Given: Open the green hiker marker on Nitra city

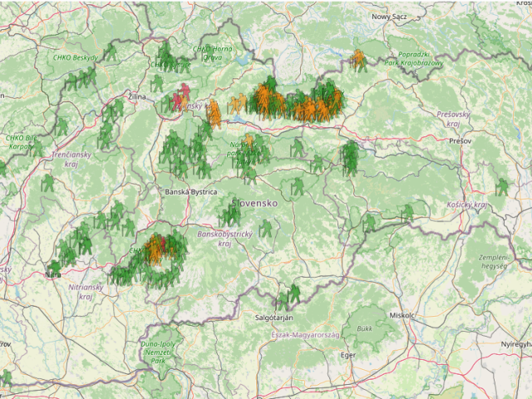Looking at the screenshot, I should click(x=53, y=269).
